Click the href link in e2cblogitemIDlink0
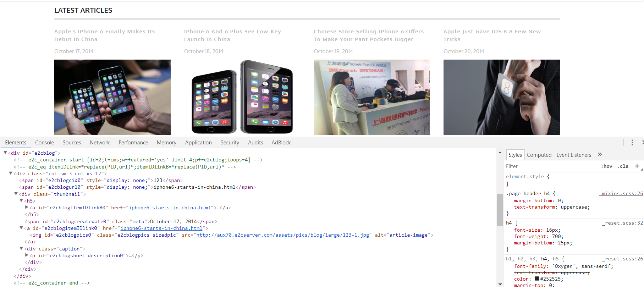Viewport: 644px width, 287px height. [x=161, y=228]
